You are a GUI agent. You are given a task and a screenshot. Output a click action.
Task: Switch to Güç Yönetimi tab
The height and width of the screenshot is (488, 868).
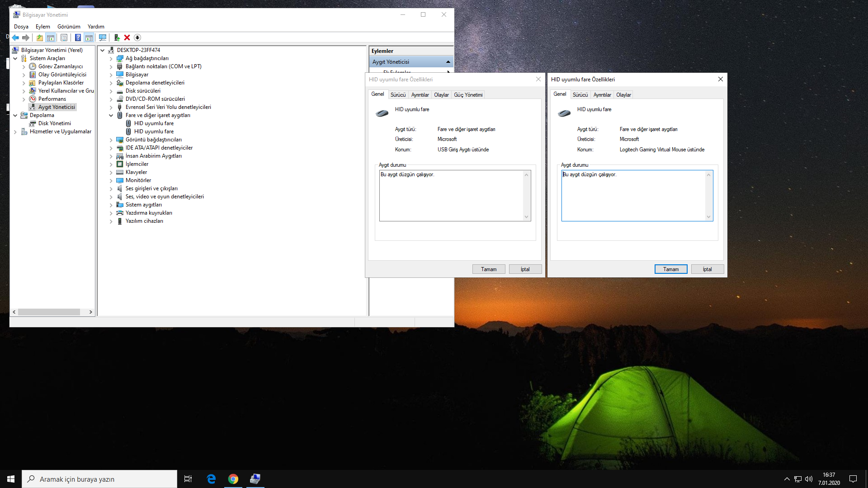click(468, 95)
